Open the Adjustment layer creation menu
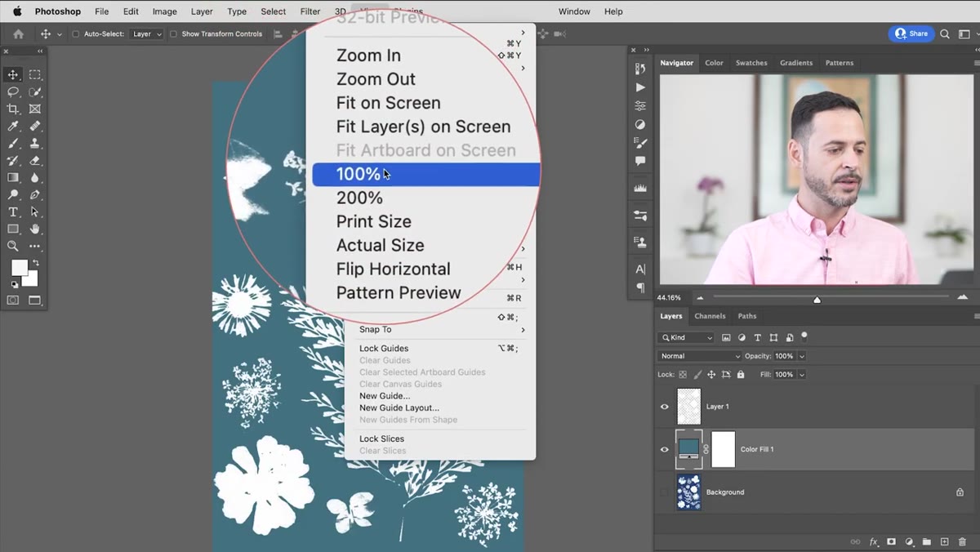980x552 pixels. click(x=909, y=541)
